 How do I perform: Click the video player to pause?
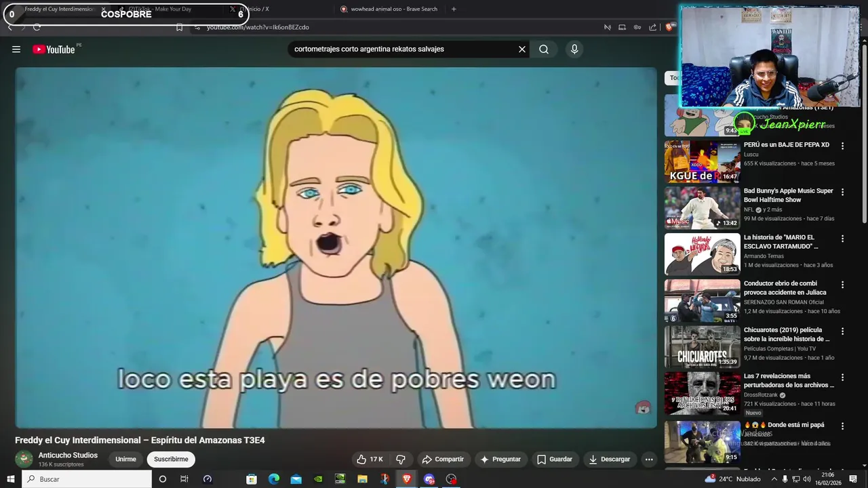(336, 247)
